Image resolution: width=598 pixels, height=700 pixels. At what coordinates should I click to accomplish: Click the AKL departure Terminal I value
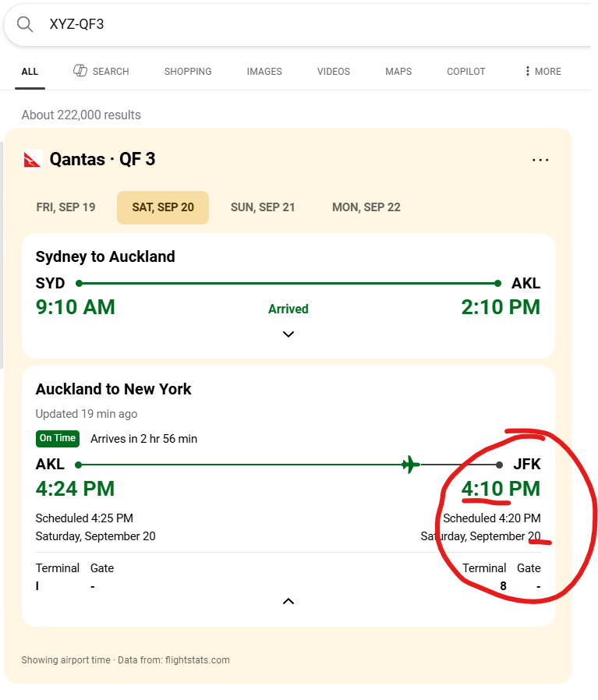coord(37,586)
